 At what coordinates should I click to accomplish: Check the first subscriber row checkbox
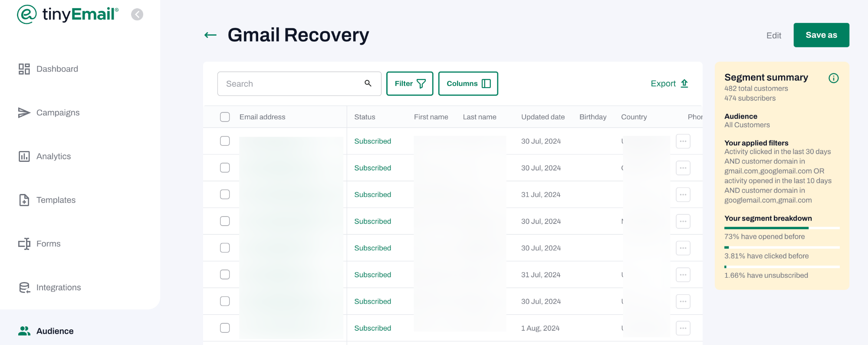click(225, 141)
